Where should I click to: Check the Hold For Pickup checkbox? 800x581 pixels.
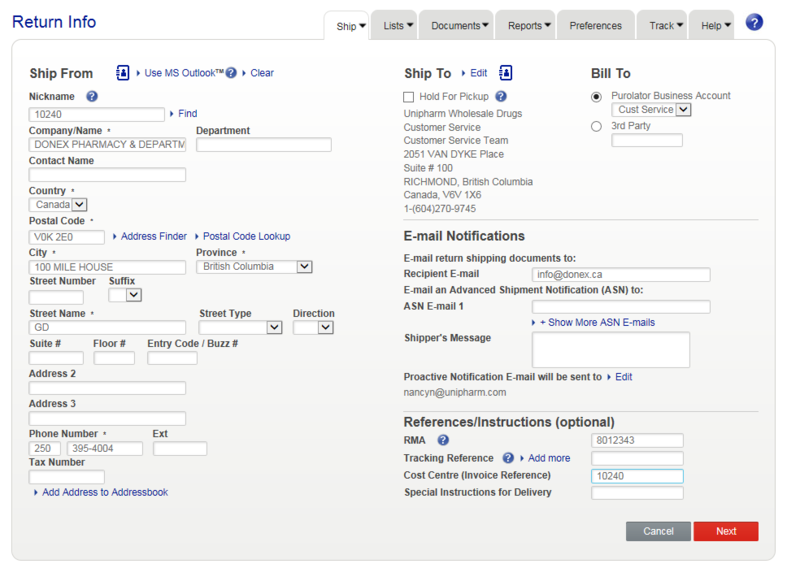pos(408,97)
